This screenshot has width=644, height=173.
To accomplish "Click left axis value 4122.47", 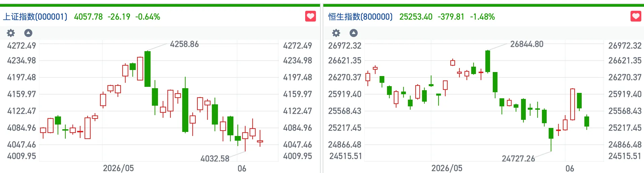I will coord(22,111).
